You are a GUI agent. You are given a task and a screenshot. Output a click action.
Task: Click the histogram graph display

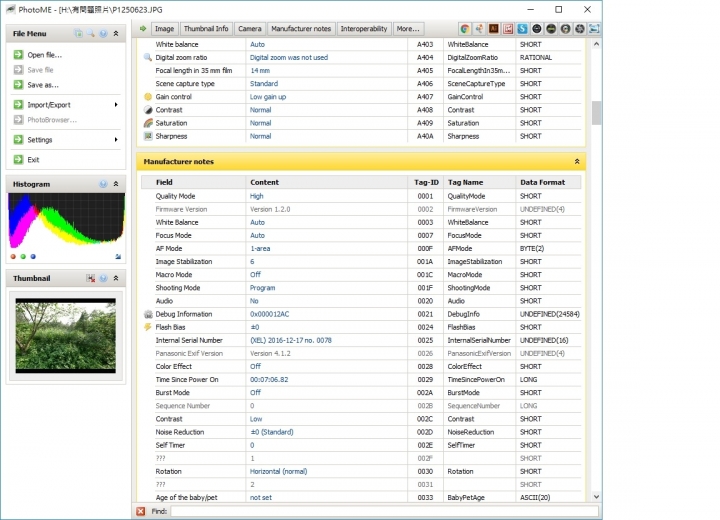coord(67,221)
